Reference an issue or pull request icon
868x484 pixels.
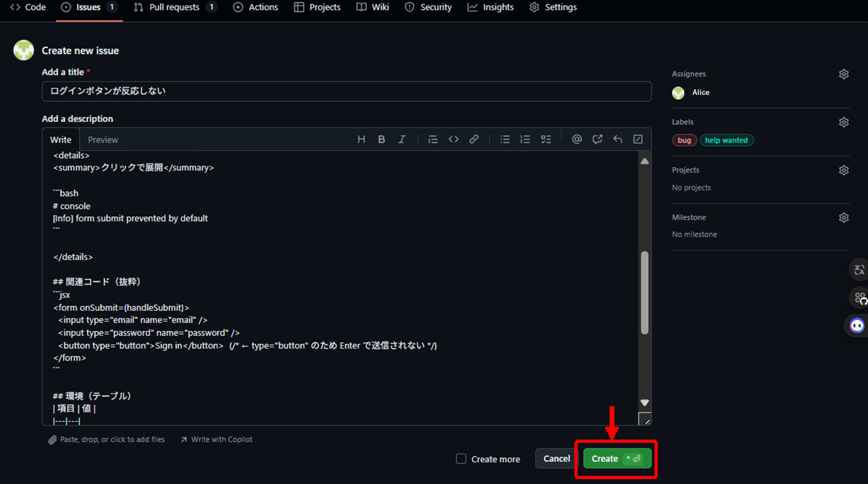click(x=597, y=139)
